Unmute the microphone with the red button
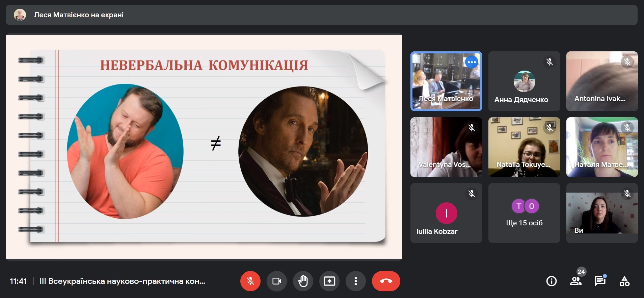Screen dimensions: 644x298 [x=250, y=281]
